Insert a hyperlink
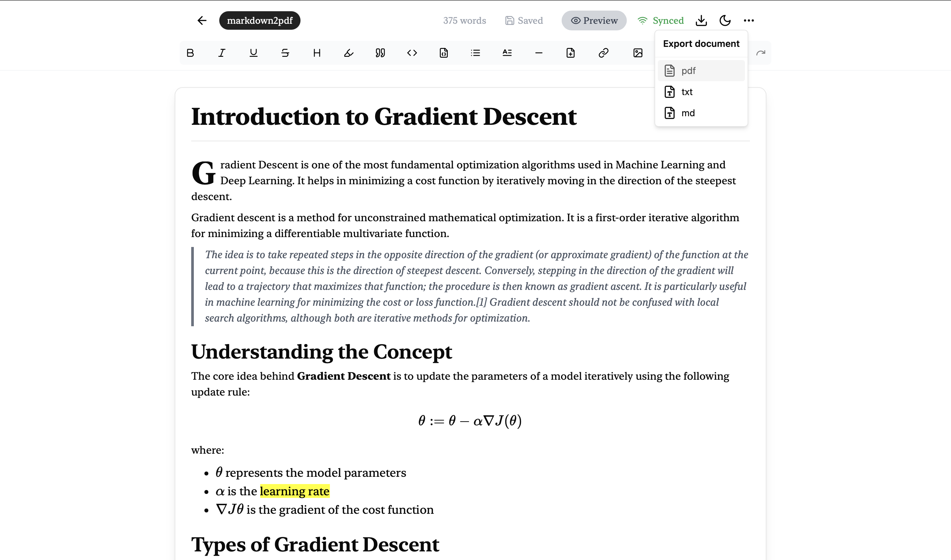 pyautogui.click(x=603, y=53)
